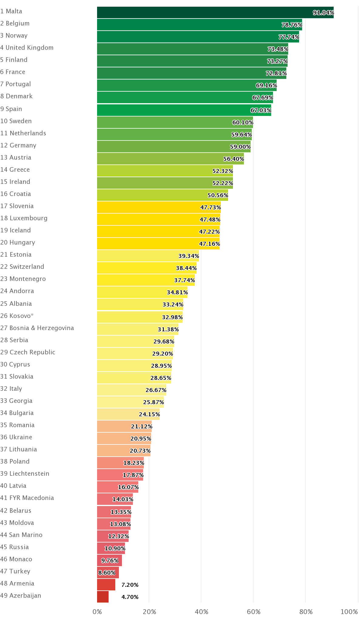Click the orange Romania bar
Image resolution: width=364 pixels, height=625 pixels.
(x=124, y=426)
